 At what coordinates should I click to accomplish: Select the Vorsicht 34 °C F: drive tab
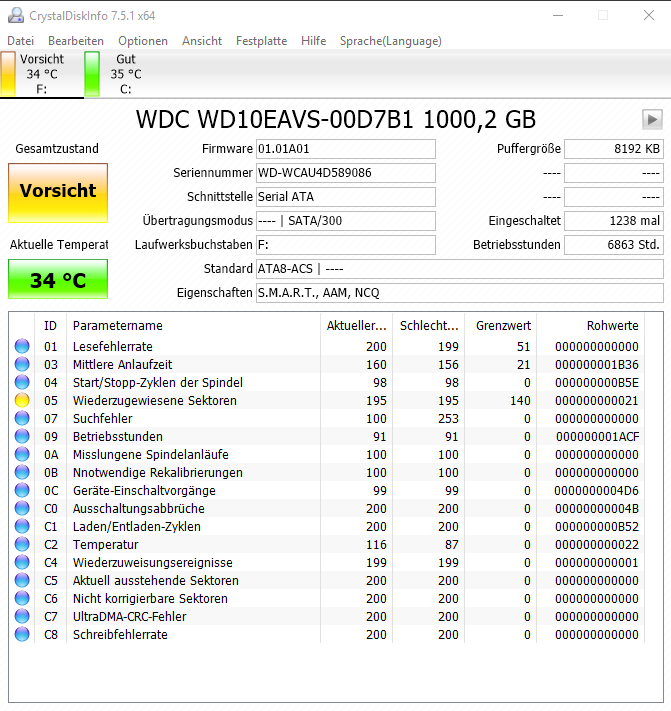tap(42, 74)
